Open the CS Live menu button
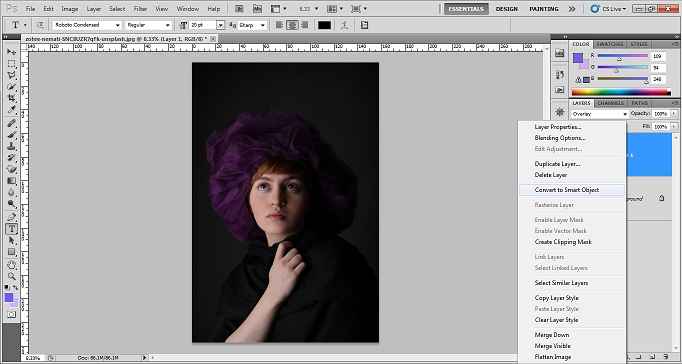Viewport: 682px width, 364px height. pos(609,9)
